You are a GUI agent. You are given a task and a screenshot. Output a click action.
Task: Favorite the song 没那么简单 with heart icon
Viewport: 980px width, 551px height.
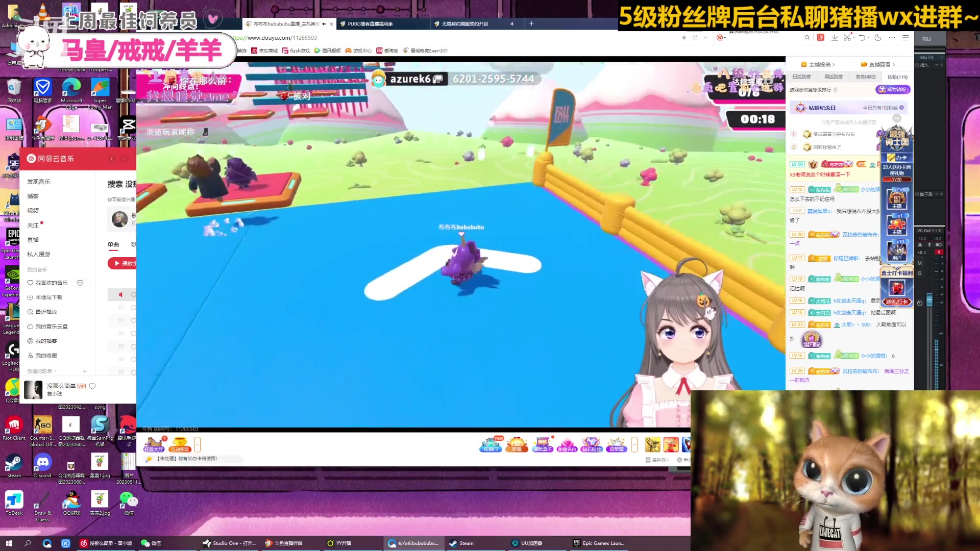92,386
